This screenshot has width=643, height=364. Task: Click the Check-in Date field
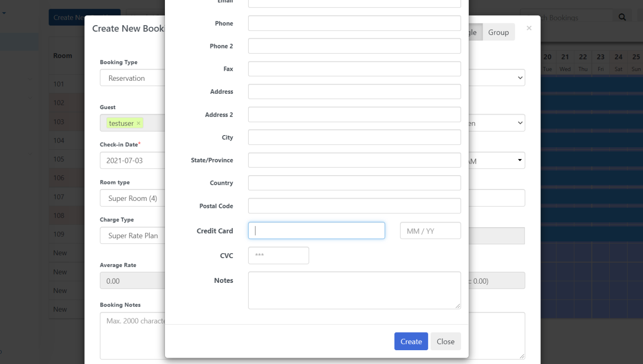[x=132, y=161]
